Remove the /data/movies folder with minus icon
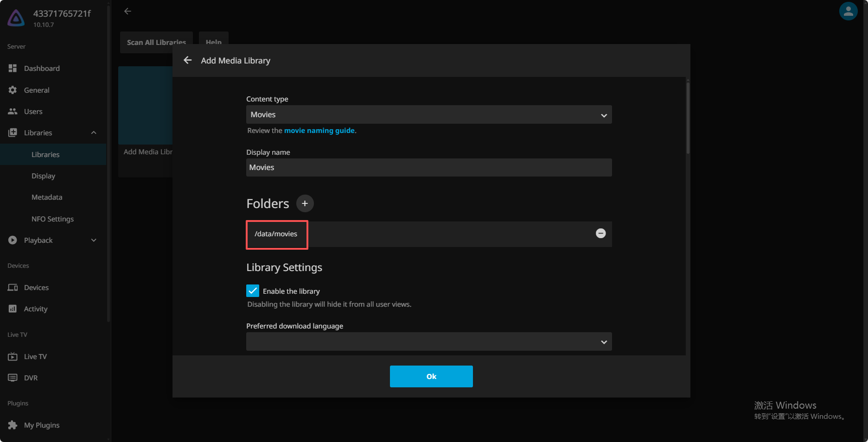The height and width of the screenshot is (442, 868). (x=600, y=234)
